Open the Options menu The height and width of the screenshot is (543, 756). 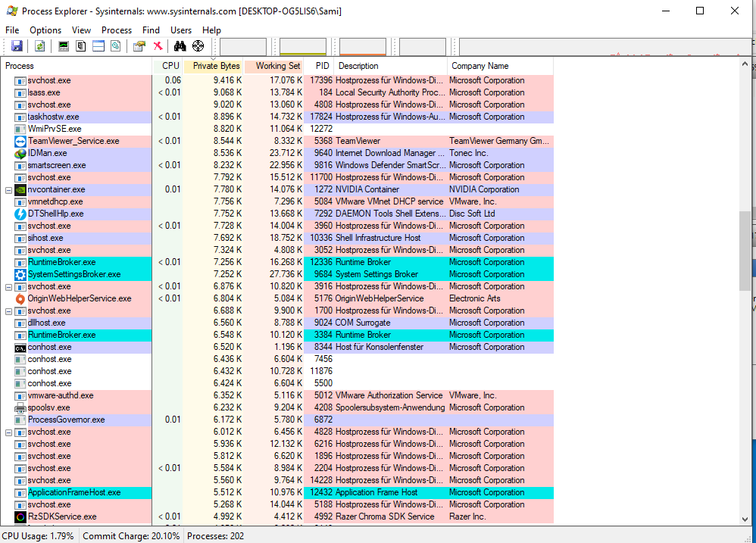tap(45, 30)
